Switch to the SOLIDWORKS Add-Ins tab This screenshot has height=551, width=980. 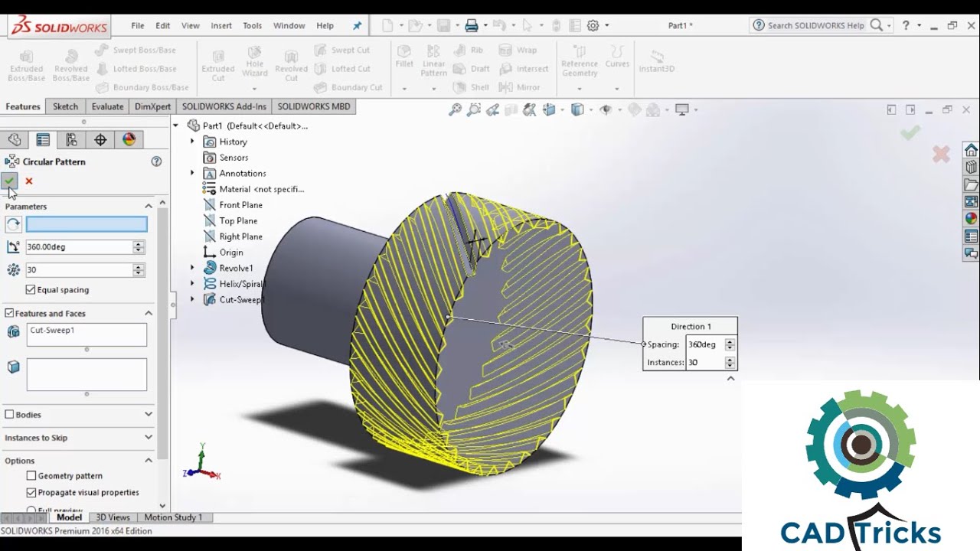[x=224, y=106]
